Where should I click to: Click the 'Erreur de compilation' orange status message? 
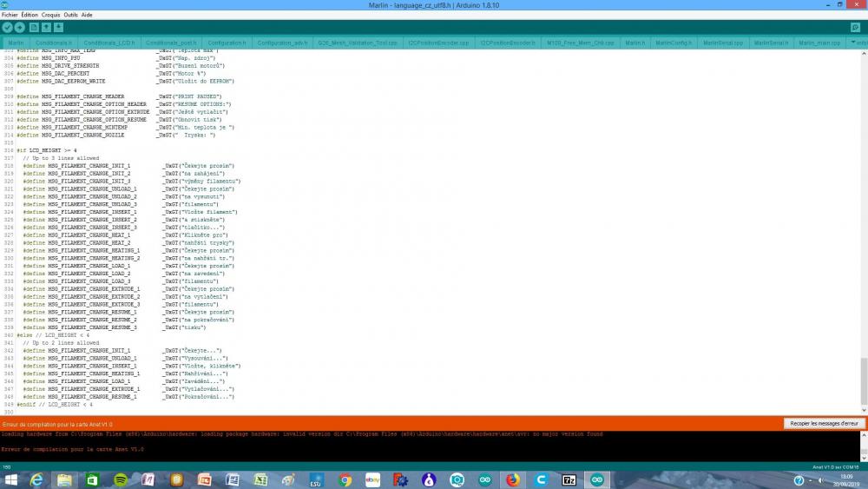[x=57, y=424]
